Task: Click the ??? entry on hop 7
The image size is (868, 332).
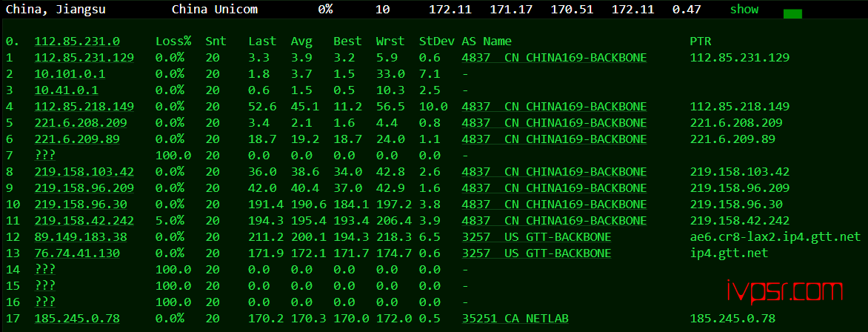Action: pos(45,156)
